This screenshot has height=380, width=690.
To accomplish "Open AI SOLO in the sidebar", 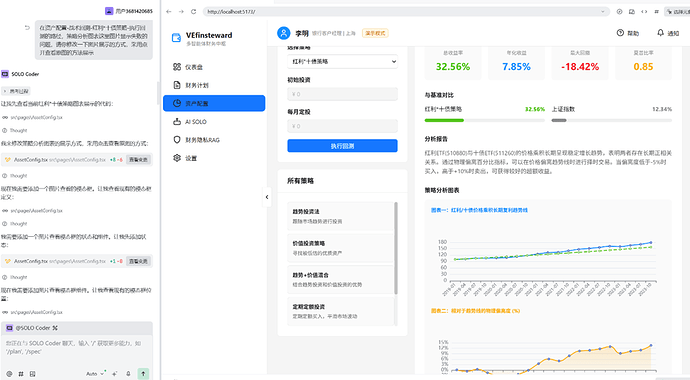I will pyautogui.click(x=214, y=121).
